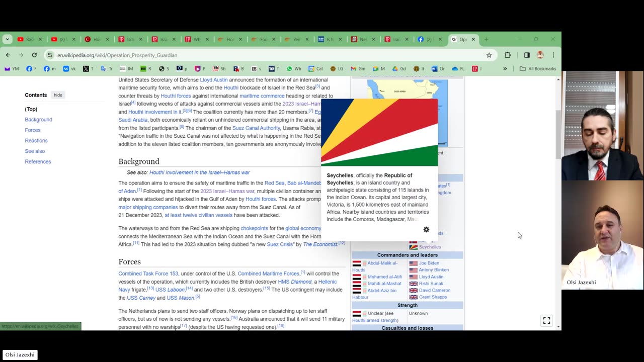This screenshot has width=644, height=362.
Task: Open the Seychelles link in infobox
Action: (430, 247)
